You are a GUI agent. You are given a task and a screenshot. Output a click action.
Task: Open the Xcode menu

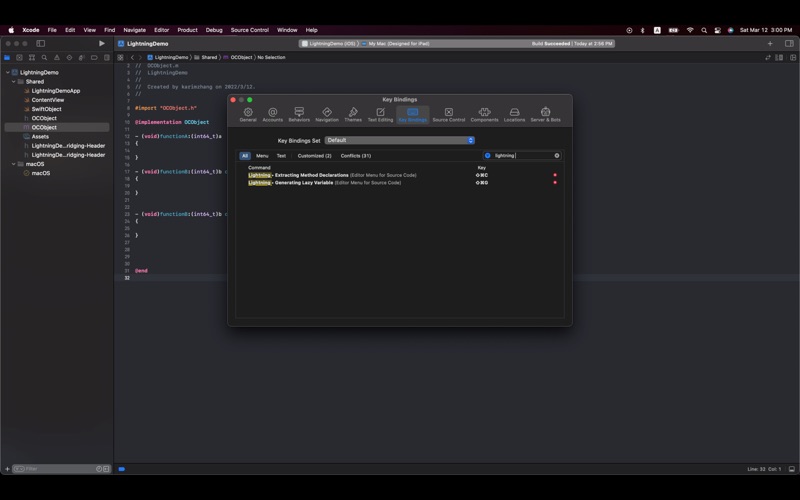pos(31,30)
